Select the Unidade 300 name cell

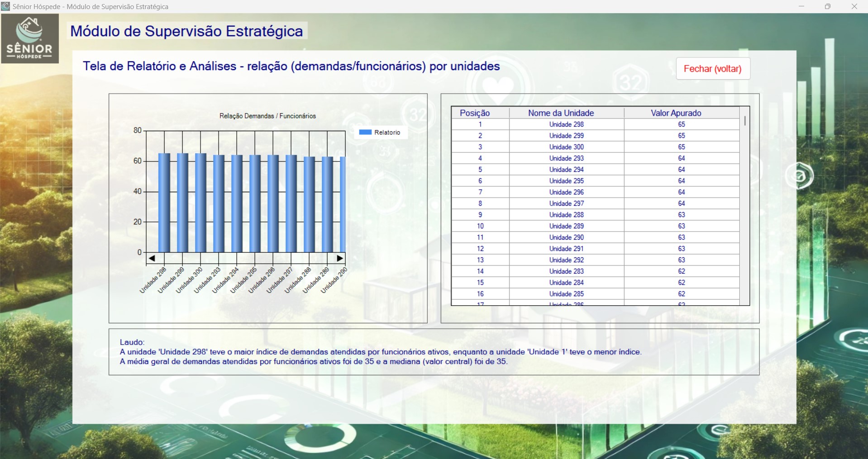566,147
